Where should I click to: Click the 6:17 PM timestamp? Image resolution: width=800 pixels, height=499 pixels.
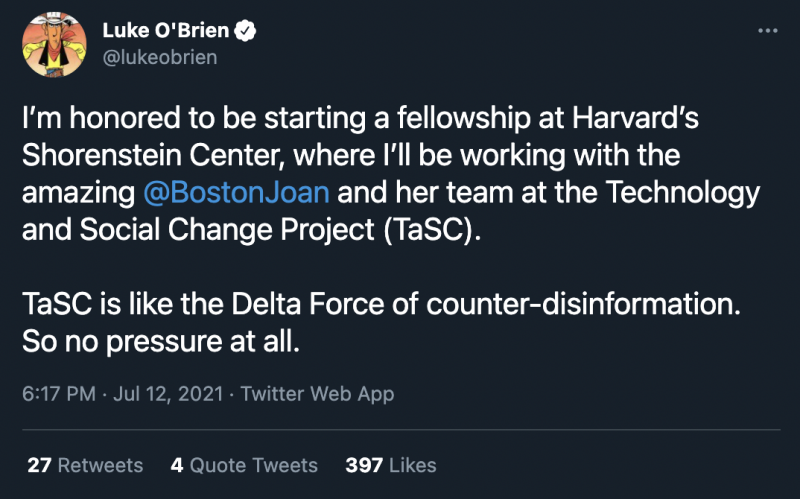59,393
